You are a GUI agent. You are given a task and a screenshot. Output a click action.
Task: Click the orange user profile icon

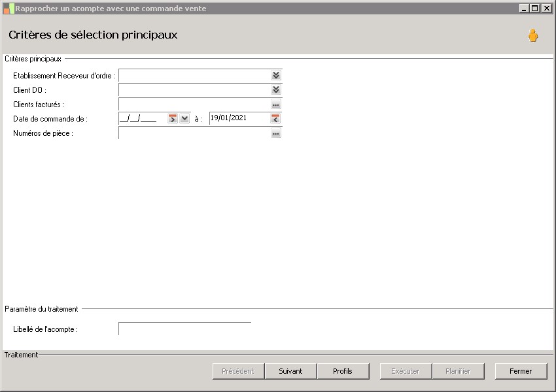[532, 35]
